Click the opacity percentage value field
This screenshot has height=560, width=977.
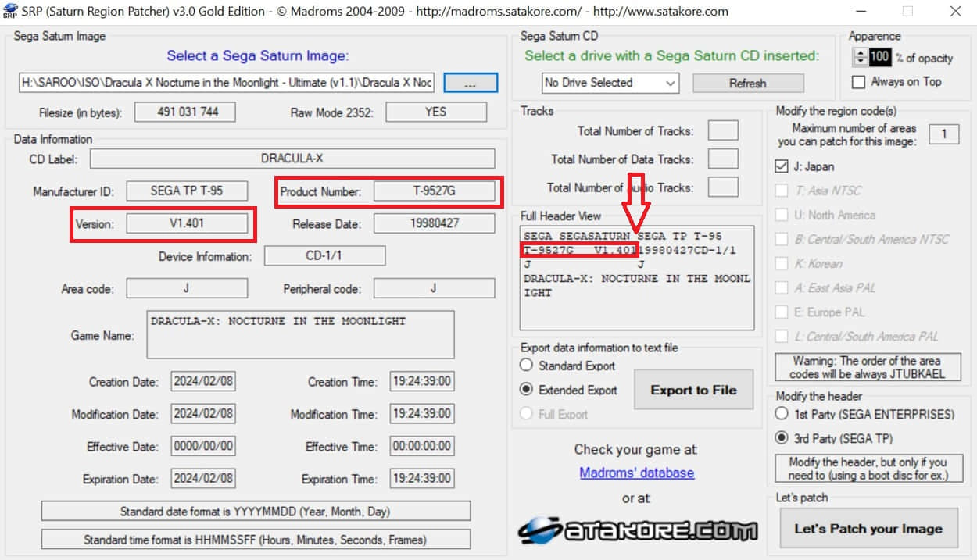pos(880,57)
